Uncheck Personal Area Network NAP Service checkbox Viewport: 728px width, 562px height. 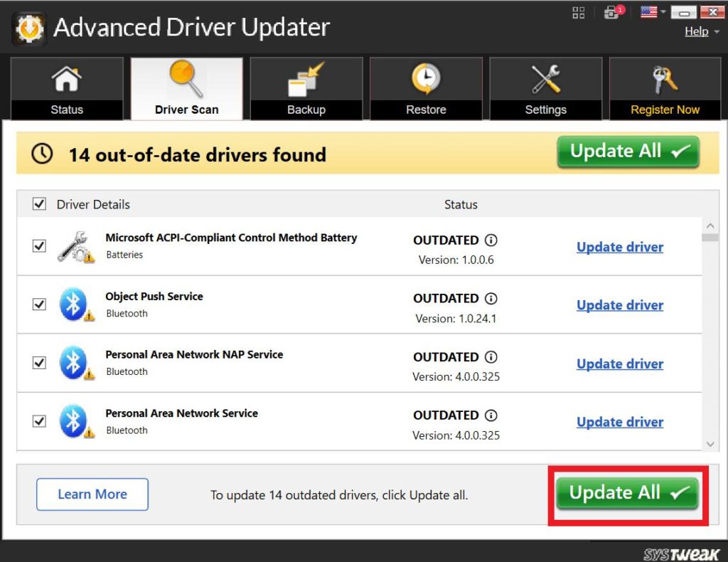click(x=40, y=363)
